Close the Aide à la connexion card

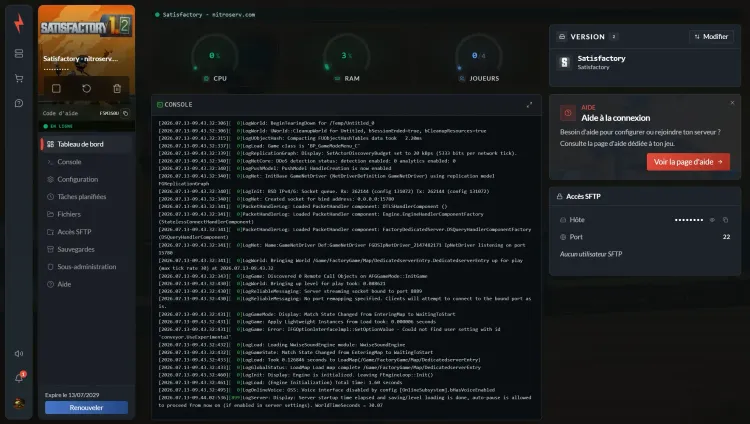732,103
